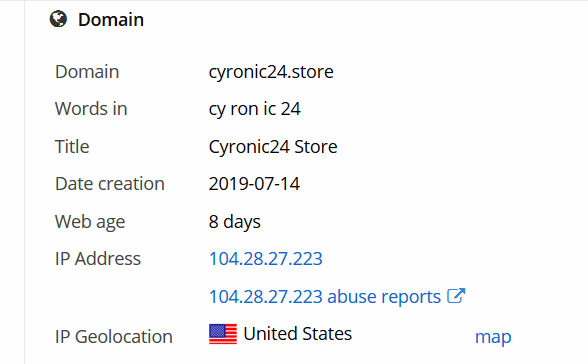Screen dimensions: 588x364
Task: Open the 104.28.27.223 abuse reports link
Action: point(325,297)
